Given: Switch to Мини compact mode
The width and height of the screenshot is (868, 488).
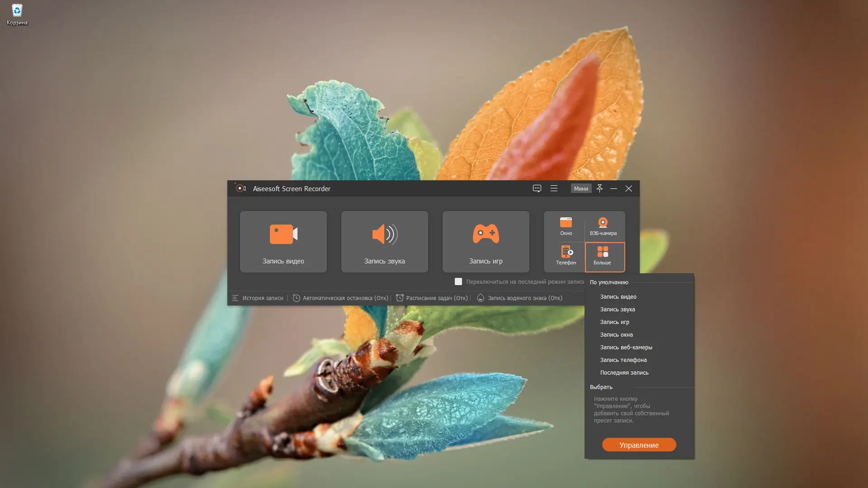Looking at the screenshot, I should (x=581, y=188).
